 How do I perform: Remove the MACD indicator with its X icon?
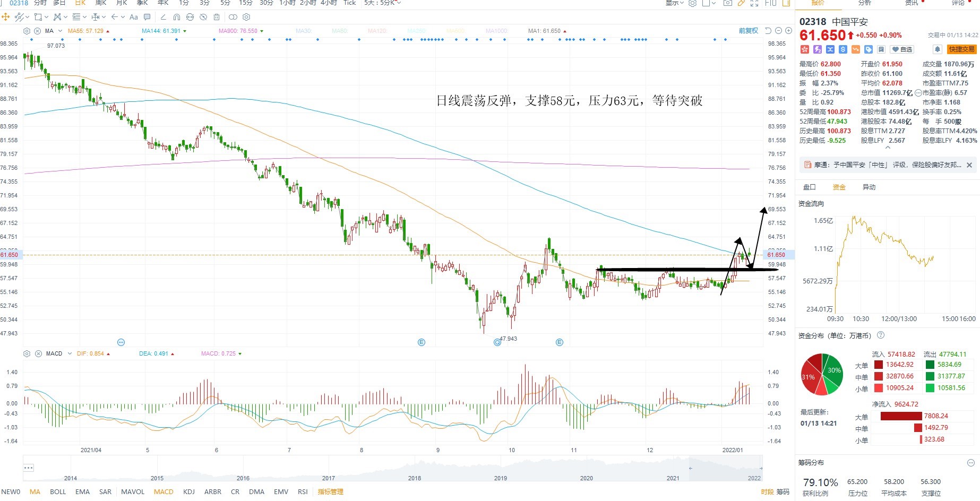click(x=38, y=353)
